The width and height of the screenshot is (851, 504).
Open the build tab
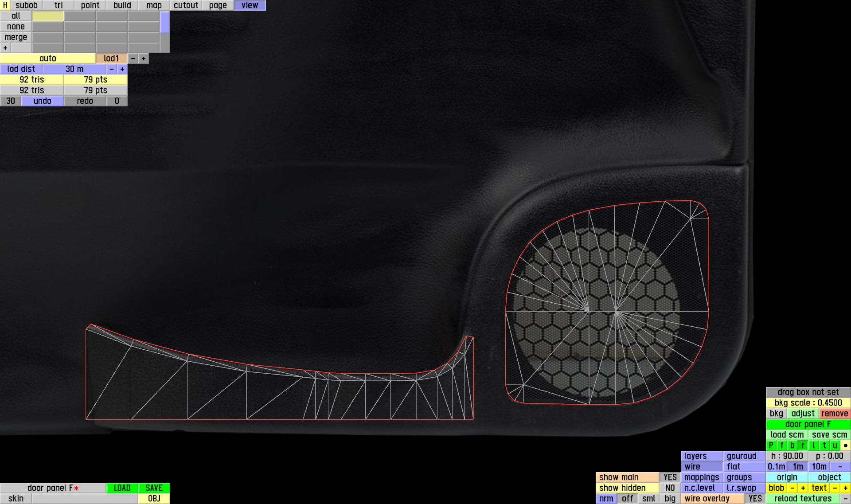point(122,5)
